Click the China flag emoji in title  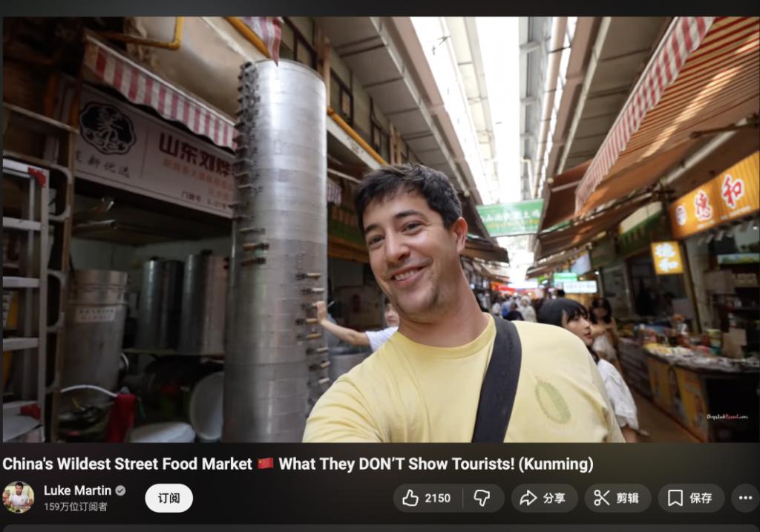(265, 464)
